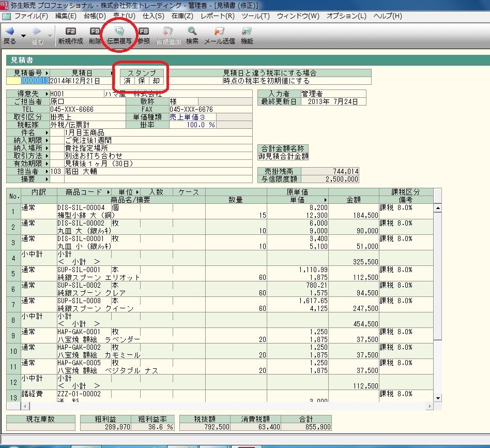
Task: Expand the 納入期限 lookup arrow
Action: [x=47, y=141]
